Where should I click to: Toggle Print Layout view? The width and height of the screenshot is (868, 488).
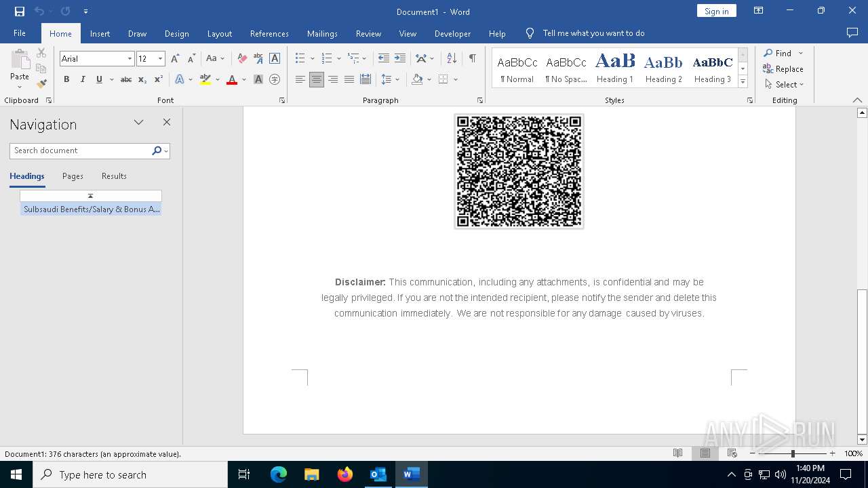pos(705,453)
